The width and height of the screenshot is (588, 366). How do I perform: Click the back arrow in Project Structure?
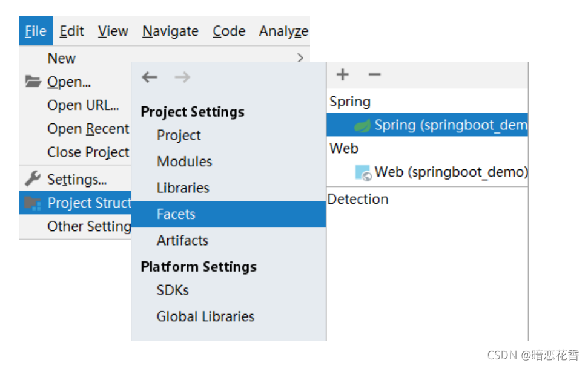coord(150,77)
